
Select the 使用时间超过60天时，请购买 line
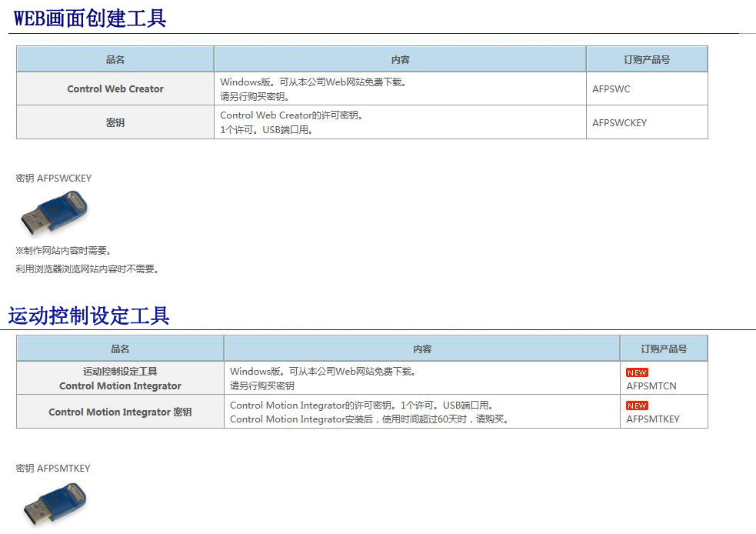click(x=369, y=419)
